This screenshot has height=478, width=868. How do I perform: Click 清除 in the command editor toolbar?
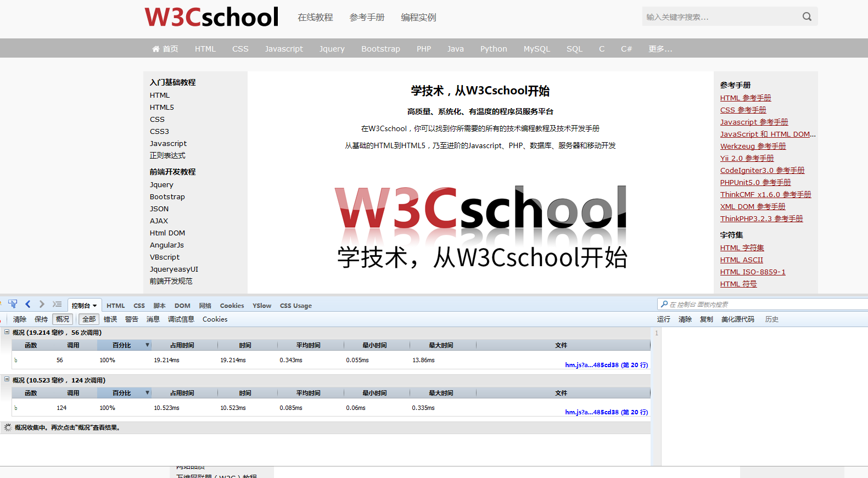tap(685, 319)
